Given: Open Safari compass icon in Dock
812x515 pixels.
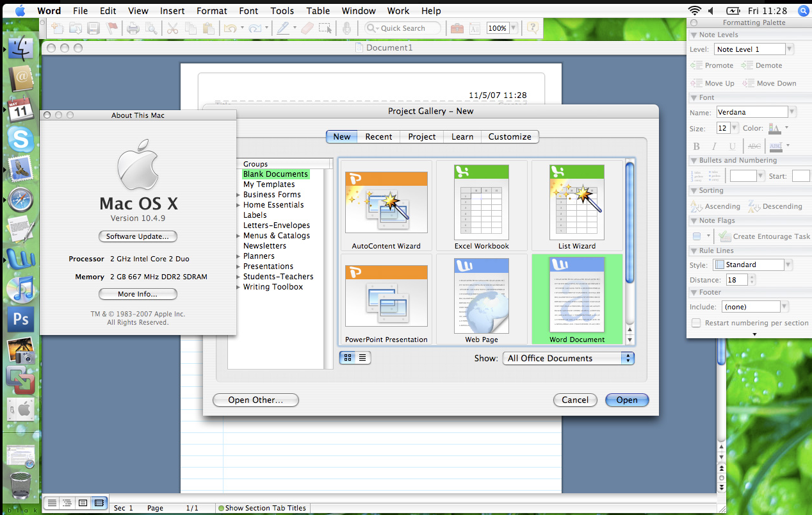Looking at the screenshot, I should point(20,200).
